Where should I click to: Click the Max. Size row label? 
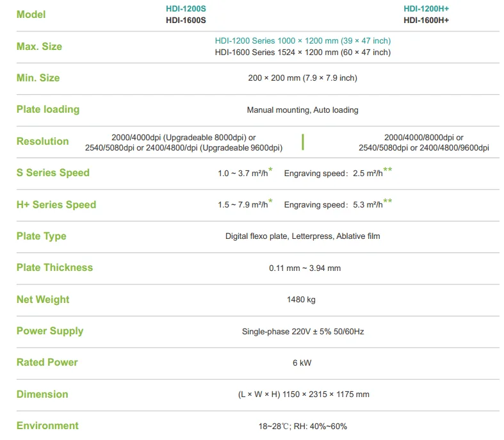click(39, 47)
